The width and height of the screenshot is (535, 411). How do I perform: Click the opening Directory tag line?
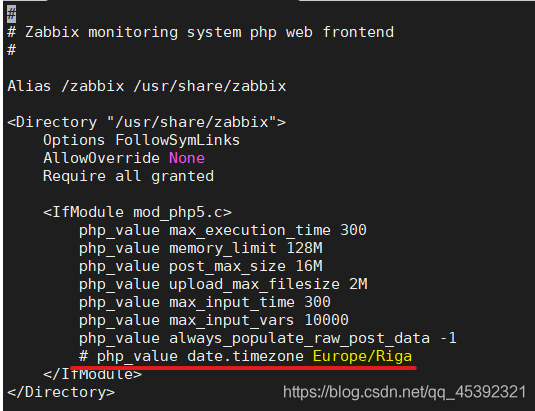(147, 122)
